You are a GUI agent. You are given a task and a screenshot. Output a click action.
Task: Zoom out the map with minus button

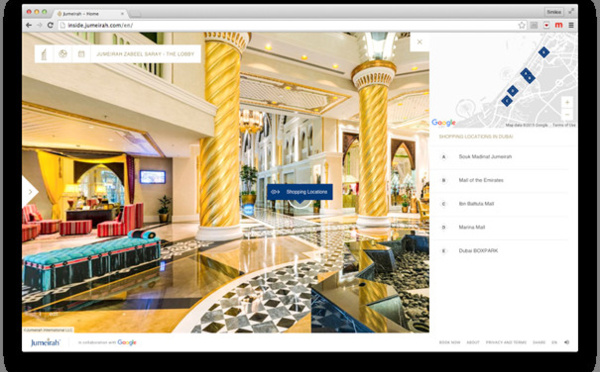(x=567, y=114)
